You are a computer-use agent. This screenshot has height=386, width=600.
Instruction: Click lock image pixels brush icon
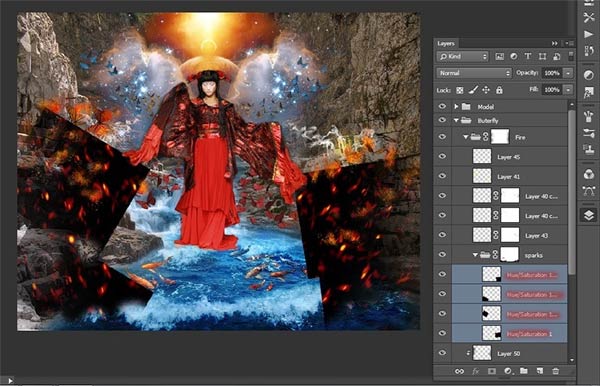tap(473, 90)
